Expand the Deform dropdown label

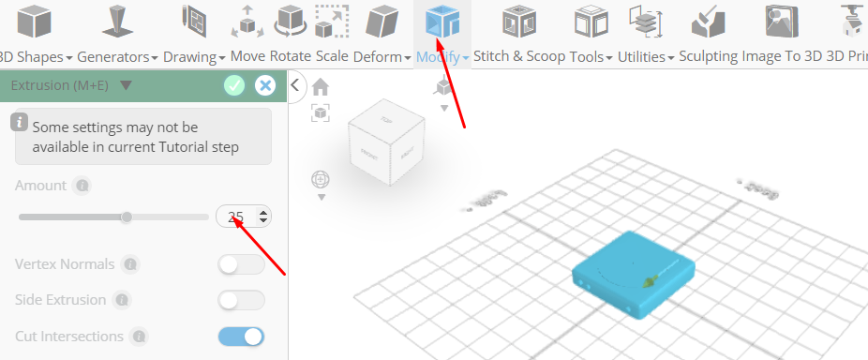pyautogui.click(x=382, y=56)
